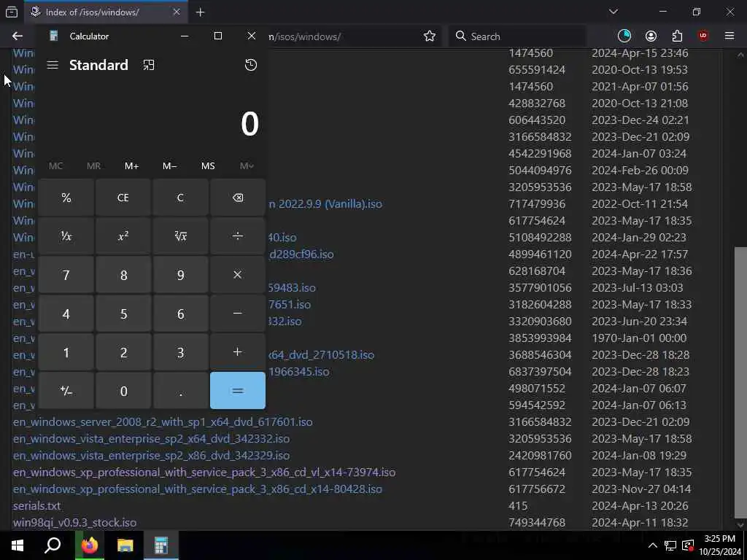The height and width of the screenshot is (560, 747).
Task: Click the reciprocal 1/x button
Action: tap(66, 236)
